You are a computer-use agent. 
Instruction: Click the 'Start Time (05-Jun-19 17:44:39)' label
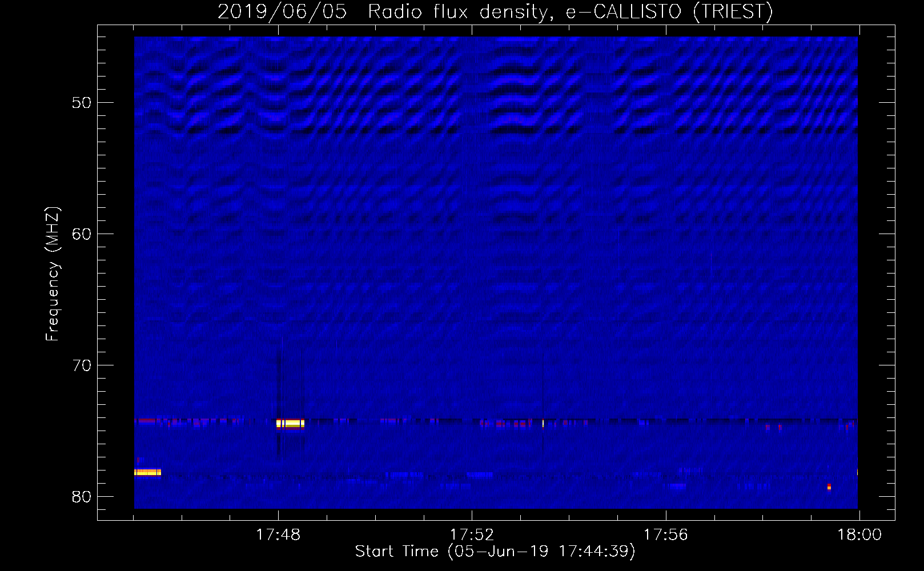pos(495,552)
